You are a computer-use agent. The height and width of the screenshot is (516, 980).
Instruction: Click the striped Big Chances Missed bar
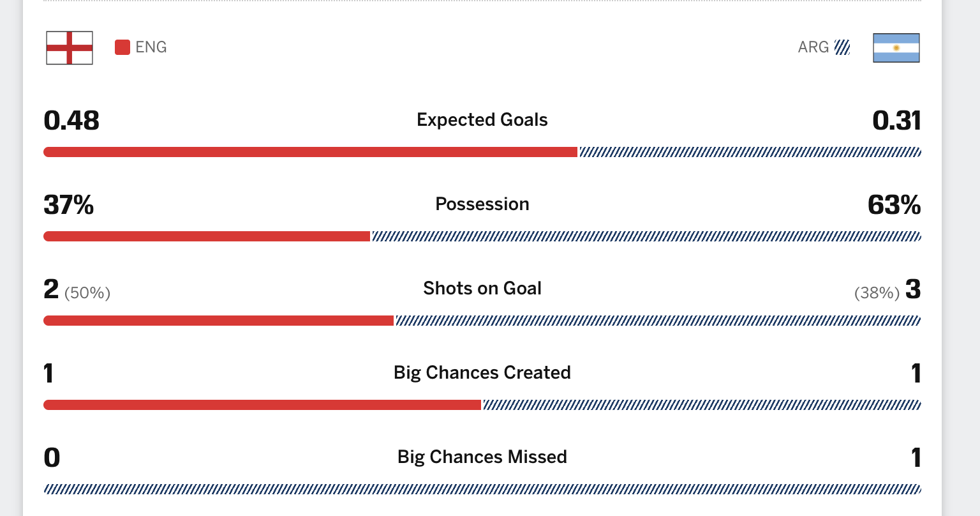(482, 489)
